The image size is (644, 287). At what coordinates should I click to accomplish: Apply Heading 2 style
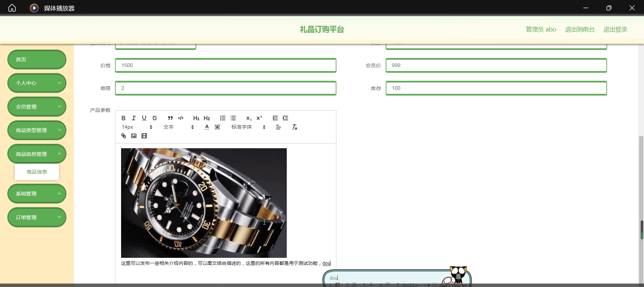[x=207, y=118]
